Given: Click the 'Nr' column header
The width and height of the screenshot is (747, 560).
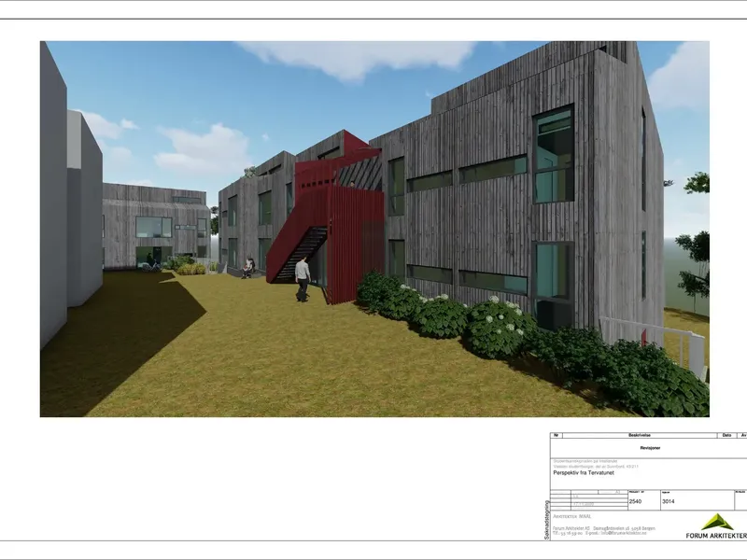Looking at the screenshot, I should [556, 435].
